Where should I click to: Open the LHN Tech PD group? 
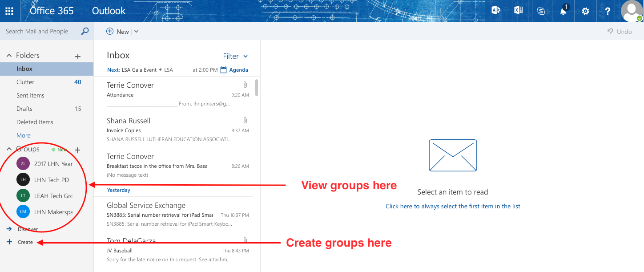tap(52, 180)
